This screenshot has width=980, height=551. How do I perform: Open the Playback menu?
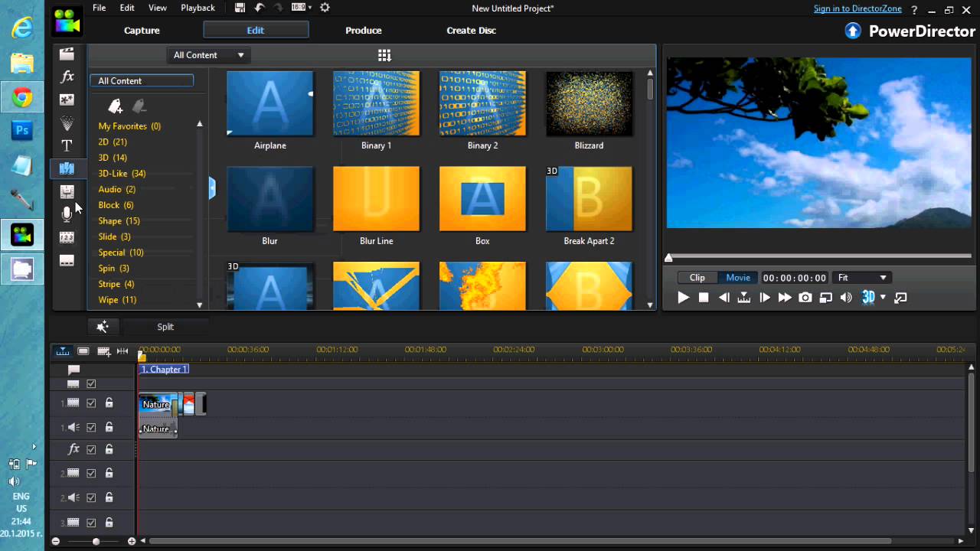point(198,8)
